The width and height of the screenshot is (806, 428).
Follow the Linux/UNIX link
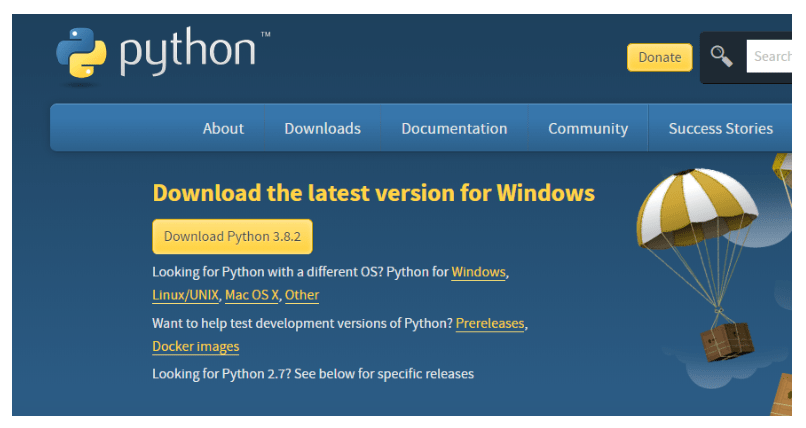(x=186, y=295)
